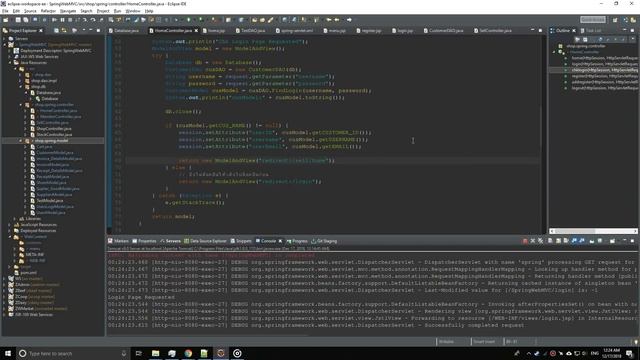Close the Outline view
Image resolution: width=640 pixels, height=360 pixels.
574,31
